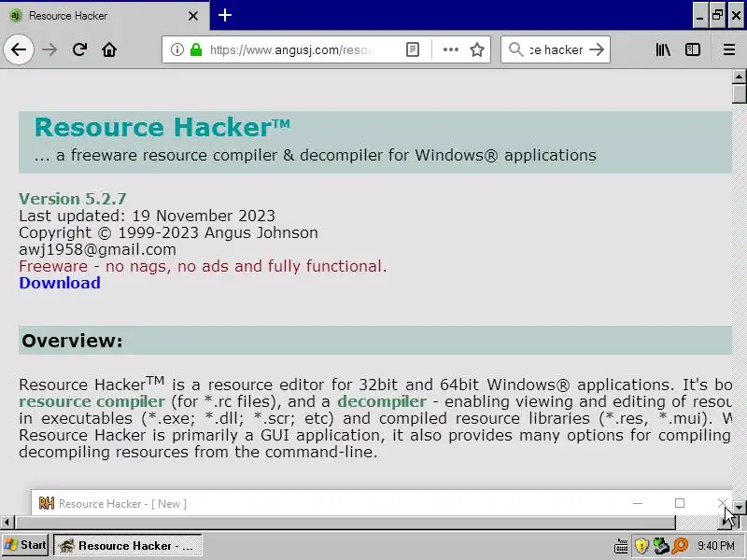Minimize the Resource Hacker [New] window
The width and height of the screenshot is (747, 560).
pyautogui.click(x=638, y=503)
